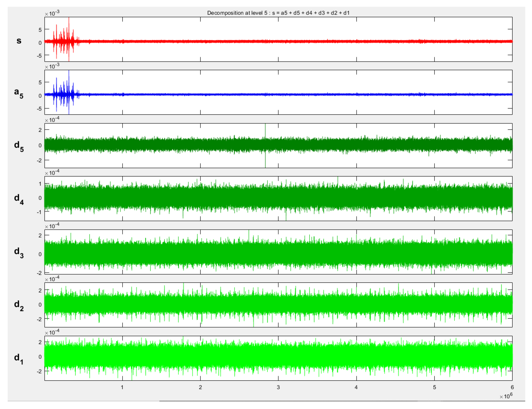Click x-axis tick label 5
The image size is (532, 409).
pyautogui.click(x=434, y=387)
